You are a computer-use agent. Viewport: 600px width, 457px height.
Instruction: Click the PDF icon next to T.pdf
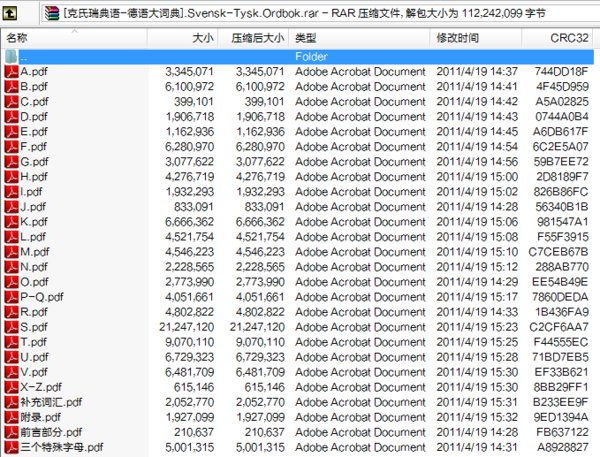click(x=11, y=342)
